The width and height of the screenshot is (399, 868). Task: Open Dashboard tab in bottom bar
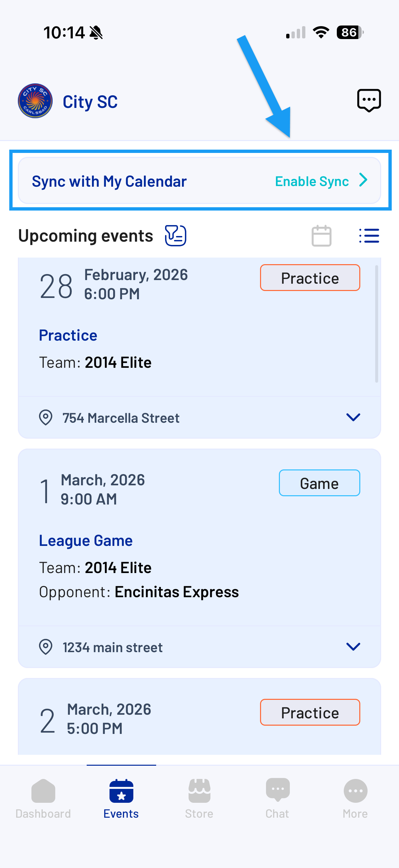pos(43,799)
